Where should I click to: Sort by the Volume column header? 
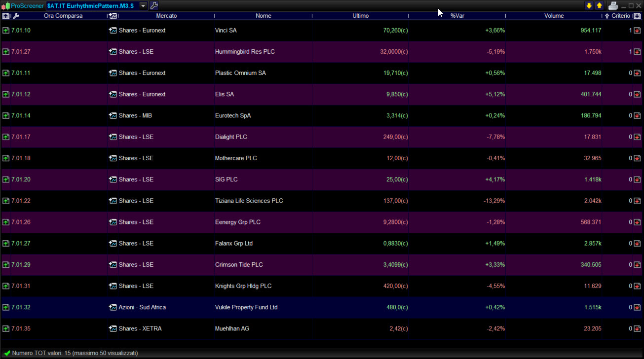[554, 16]
